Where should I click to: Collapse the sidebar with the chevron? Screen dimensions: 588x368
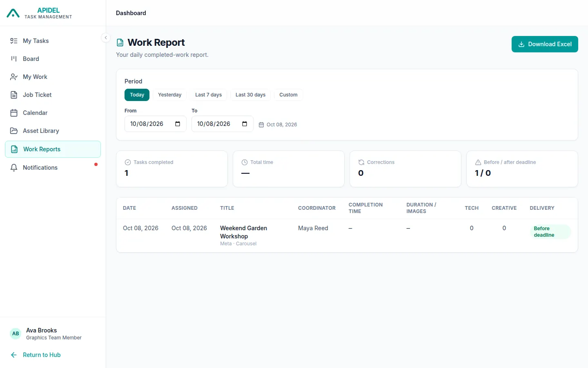point(106,38)
